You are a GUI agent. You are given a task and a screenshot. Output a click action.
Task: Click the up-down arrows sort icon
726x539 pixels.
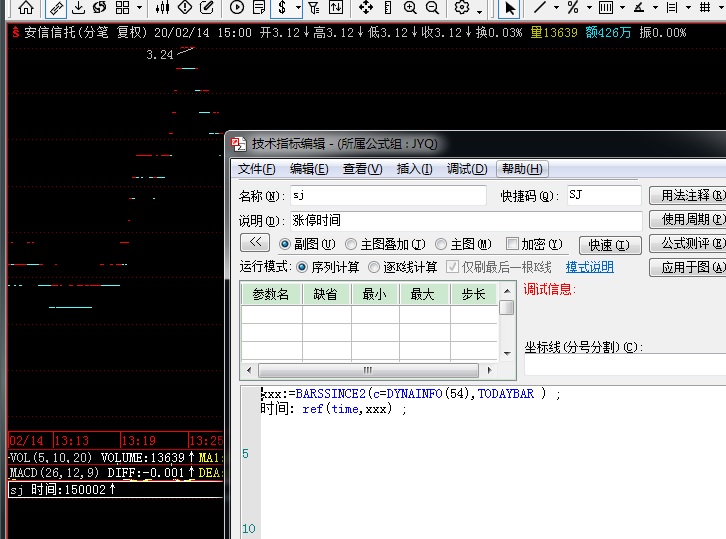(x=336, y=7)
